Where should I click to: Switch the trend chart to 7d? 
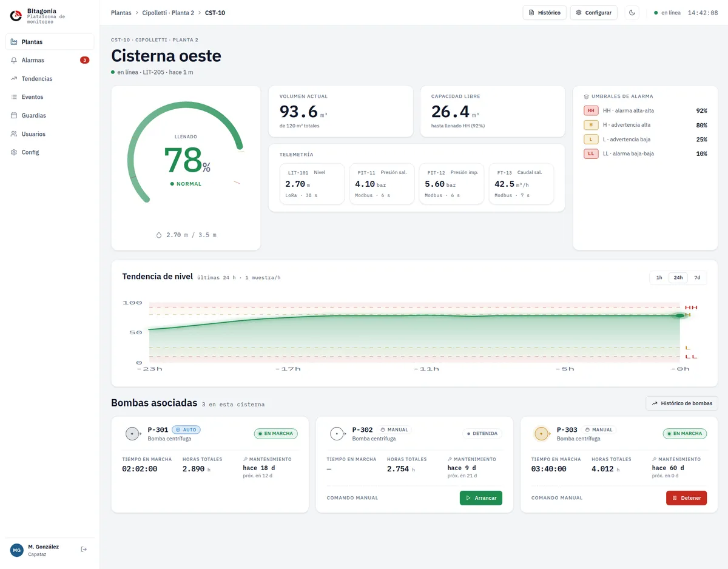(697, 278)
